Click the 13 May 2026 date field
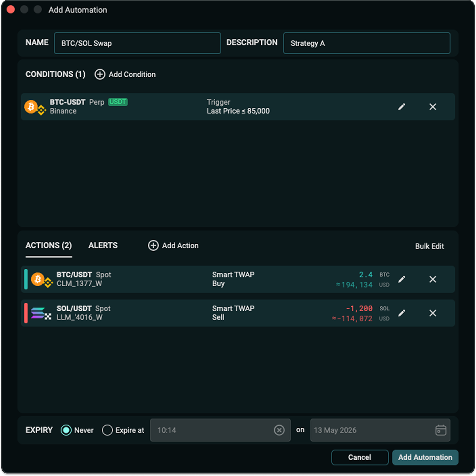476x476 pixels. pos(380,430)
